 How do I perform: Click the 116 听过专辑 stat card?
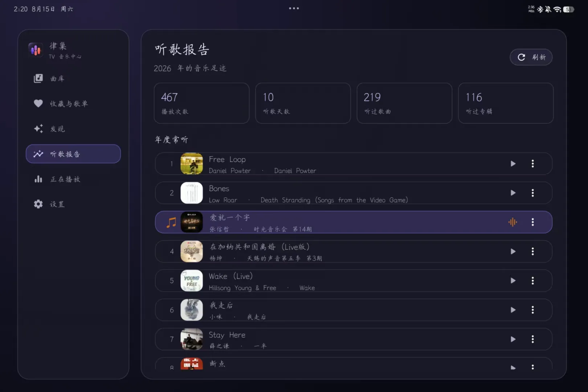click(506, 103)
